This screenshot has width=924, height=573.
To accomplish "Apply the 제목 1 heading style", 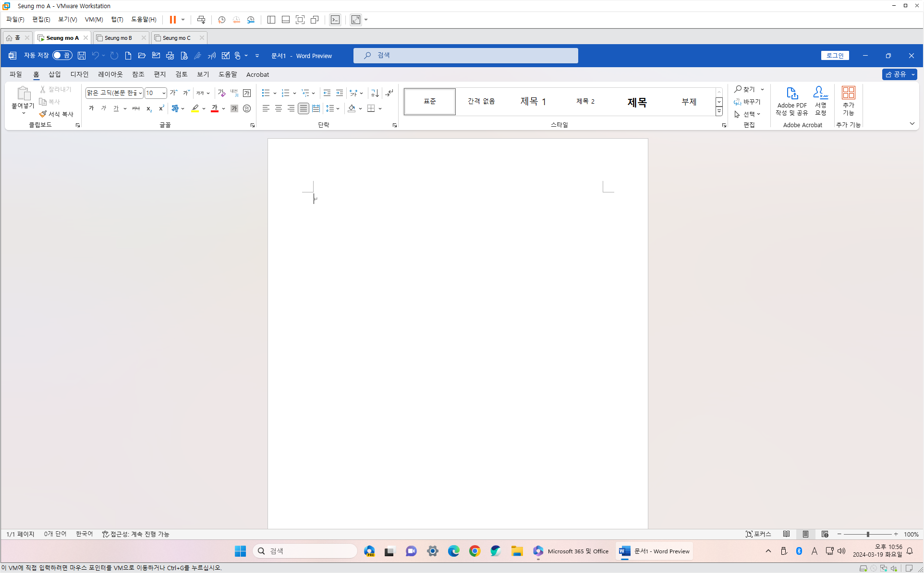I will pos(533,101).
